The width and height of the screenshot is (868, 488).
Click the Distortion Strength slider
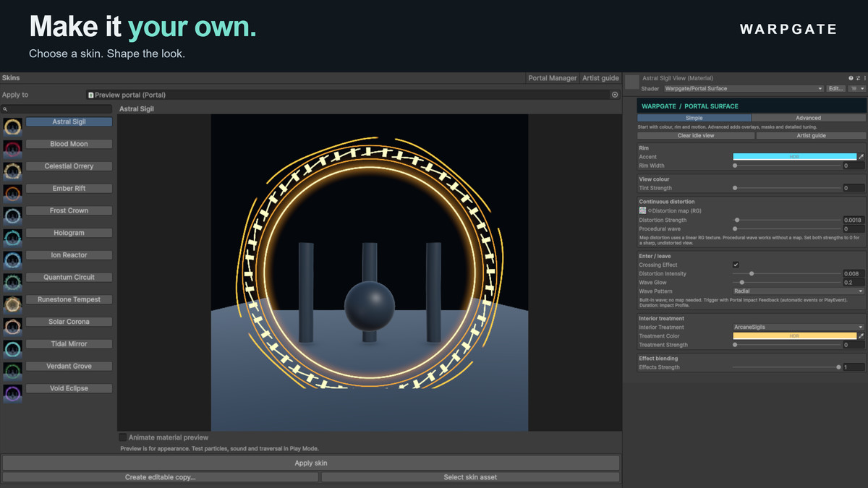pyautogui.click(x=787, y=220)
